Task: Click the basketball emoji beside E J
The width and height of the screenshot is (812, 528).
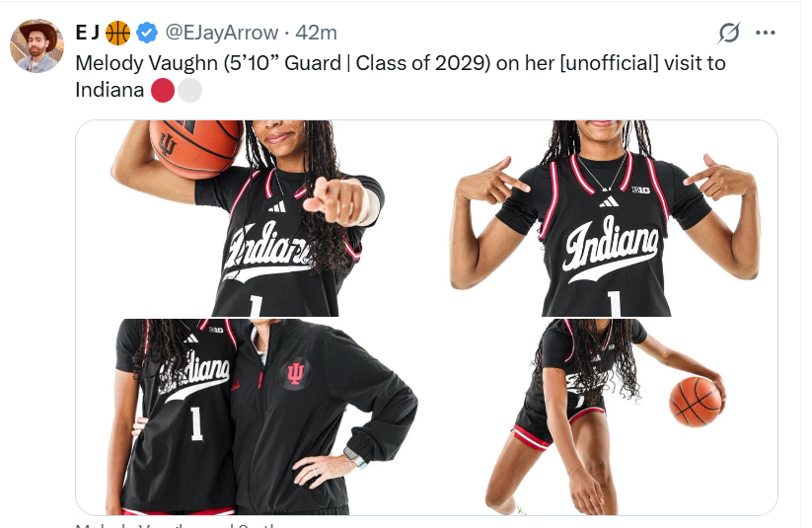Action: (118, 33)
